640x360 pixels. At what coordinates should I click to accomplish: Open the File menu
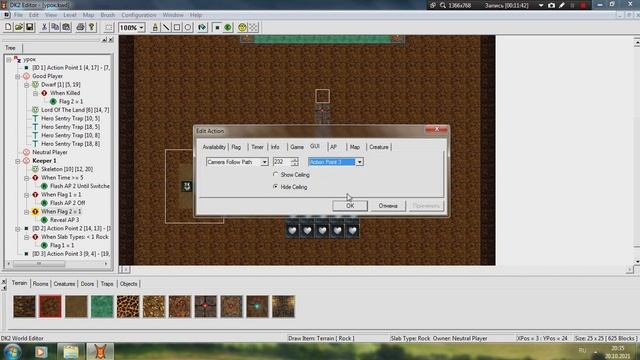pos(18,15)
